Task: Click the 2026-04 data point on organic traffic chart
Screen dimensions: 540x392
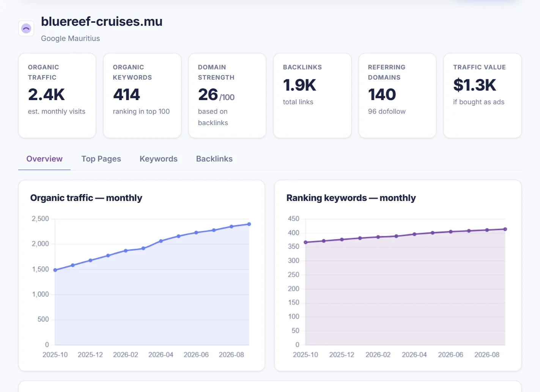Action: click(x=161, y=241)
